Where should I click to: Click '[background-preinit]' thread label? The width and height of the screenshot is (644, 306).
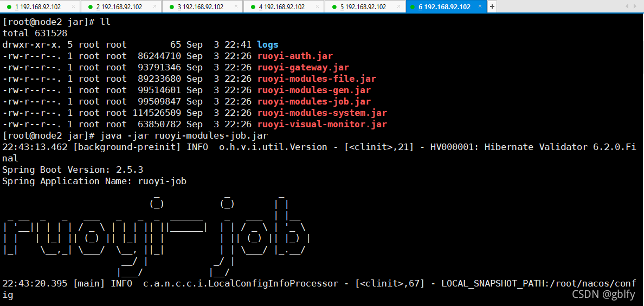[127, 147]
